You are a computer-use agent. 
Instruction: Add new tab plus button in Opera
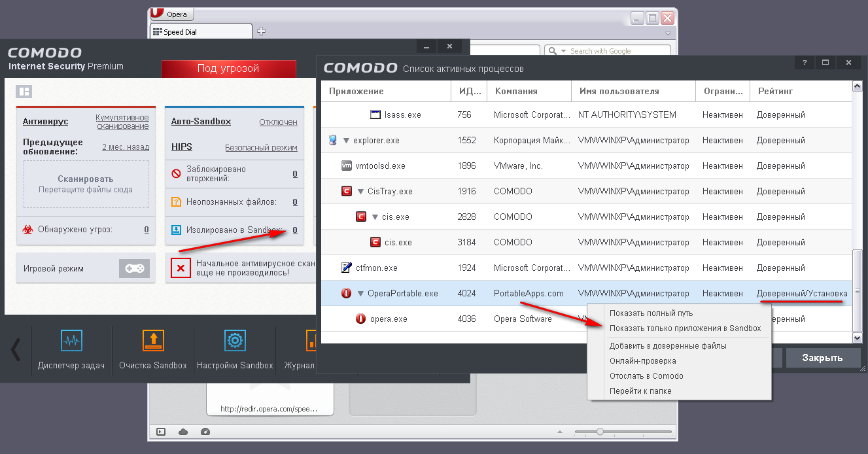[x=261, y=31]
